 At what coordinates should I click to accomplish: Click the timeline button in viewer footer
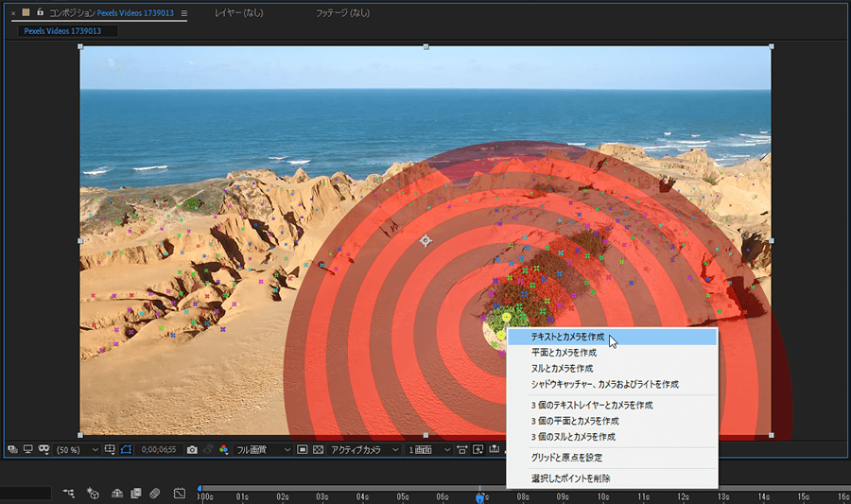494,449
